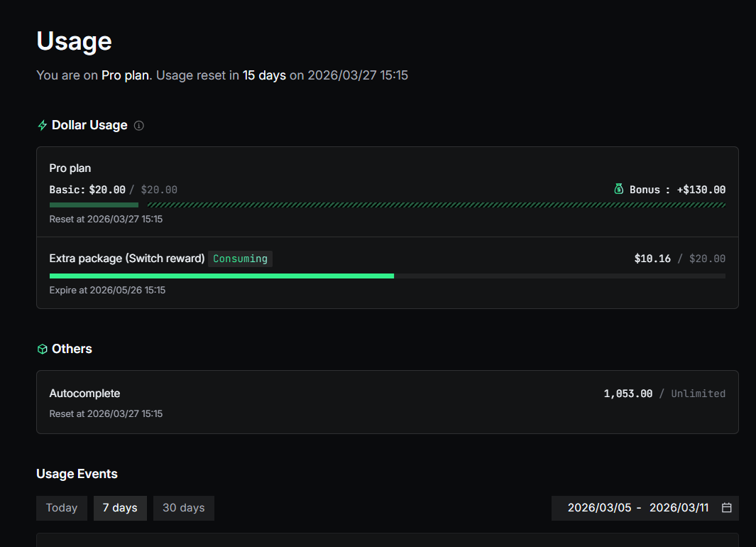756x547 pixels.
Task: Click the Extra package (Switch reward) label
Action: pos(127,259)
